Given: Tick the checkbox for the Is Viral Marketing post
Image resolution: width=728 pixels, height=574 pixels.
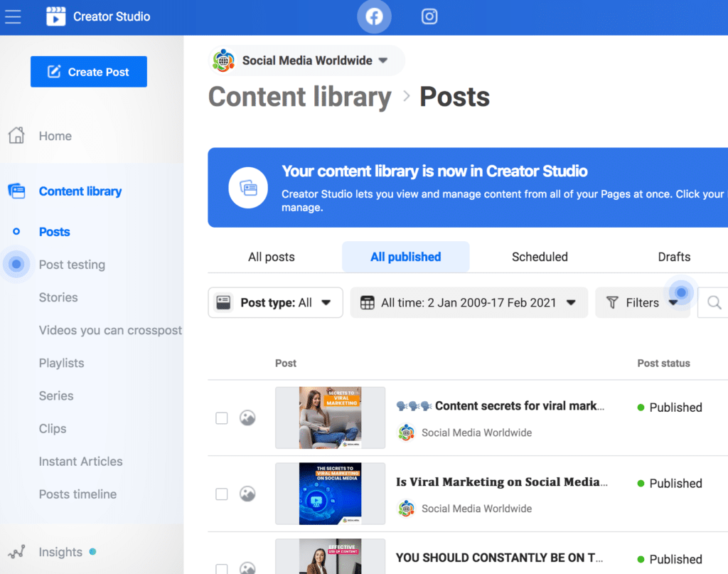Looking at the screenshot, I should coord(222,494).
